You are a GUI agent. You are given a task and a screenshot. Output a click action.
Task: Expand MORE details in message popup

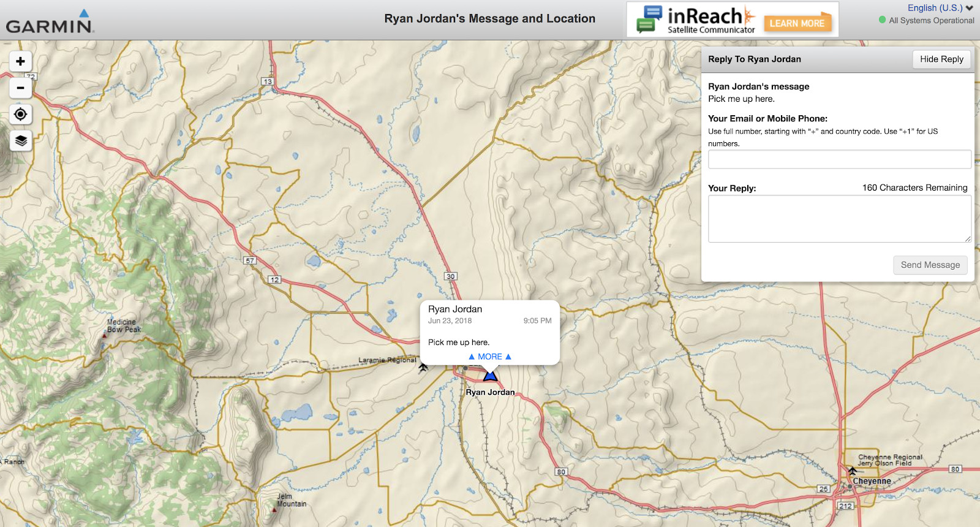(x=489, y=357)
